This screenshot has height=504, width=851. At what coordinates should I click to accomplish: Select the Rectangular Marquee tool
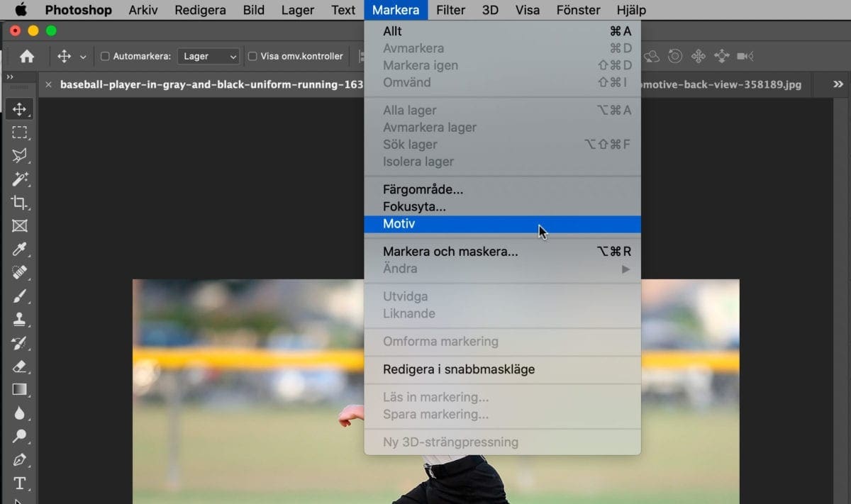19,133
